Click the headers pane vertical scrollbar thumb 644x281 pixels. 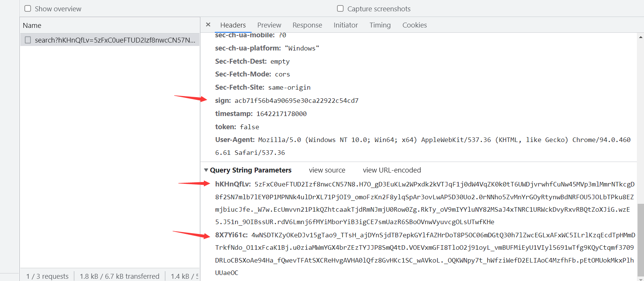pyautogui.click(x=640, y=240)
